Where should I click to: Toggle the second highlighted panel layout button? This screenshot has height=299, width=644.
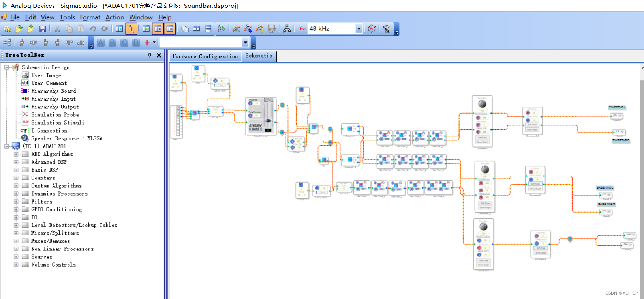point(170,29)
